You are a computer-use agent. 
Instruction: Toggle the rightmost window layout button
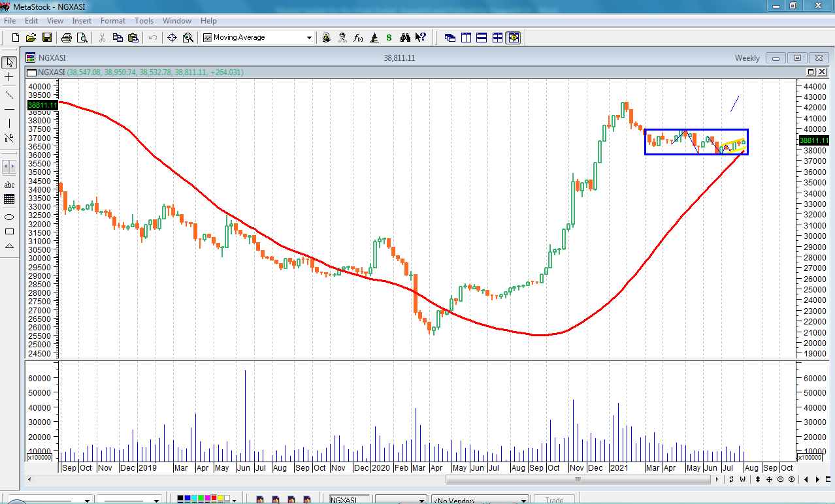513,38
